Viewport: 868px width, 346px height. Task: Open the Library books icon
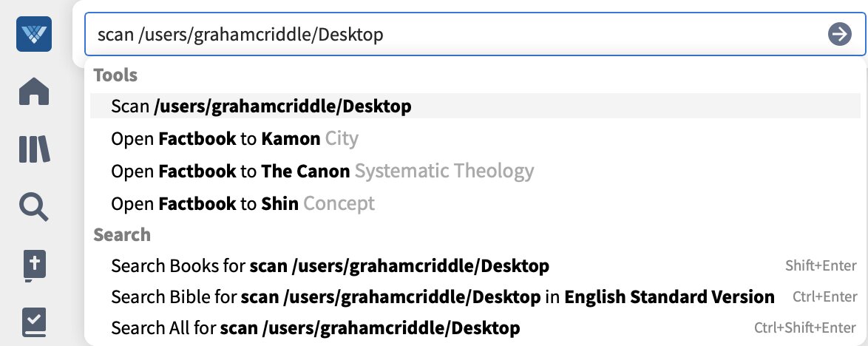click(x=34, y=149)
